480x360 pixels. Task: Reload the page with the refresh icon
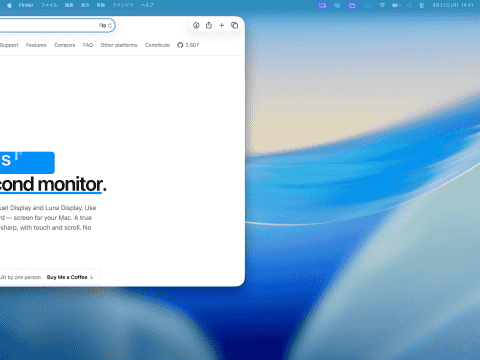click(110, 25)
